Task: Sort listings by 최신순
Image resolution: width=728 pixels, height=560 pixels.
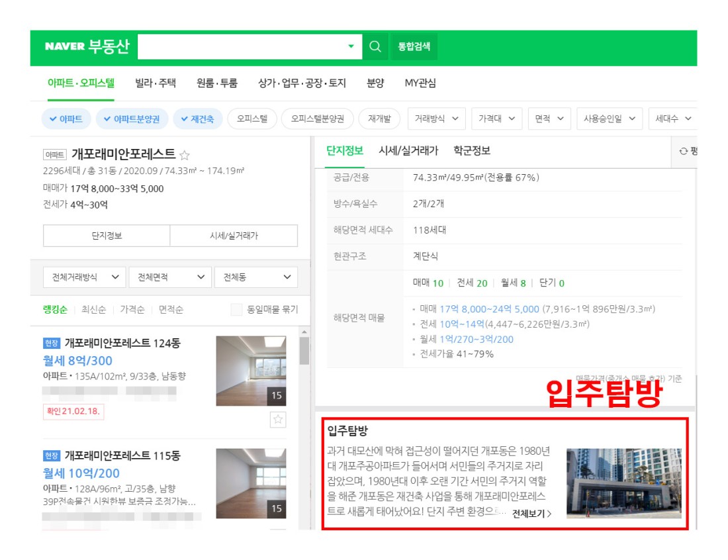Action: (x=93, y=310)
